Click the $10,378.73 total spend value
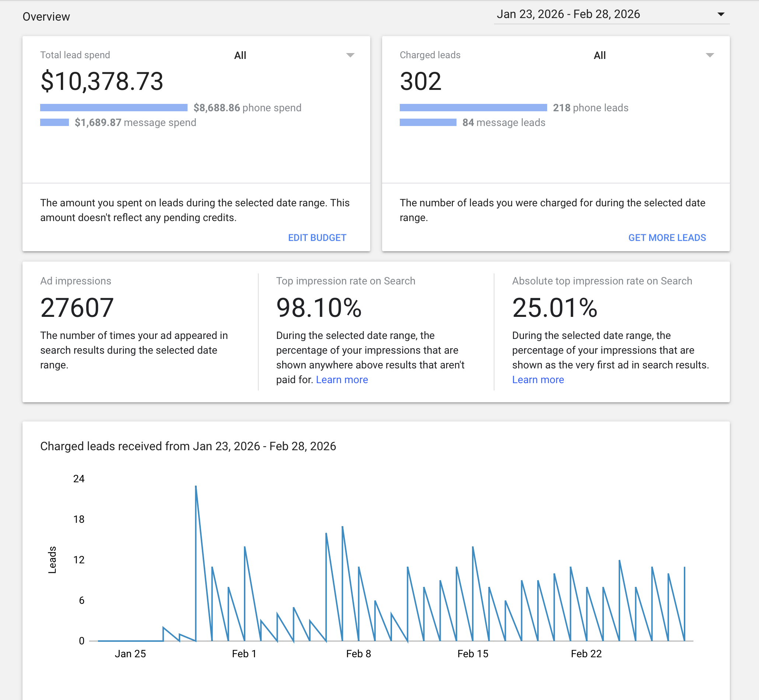Image resolution: width=759 pixels, height=700 pixels. tap(101, 81)
